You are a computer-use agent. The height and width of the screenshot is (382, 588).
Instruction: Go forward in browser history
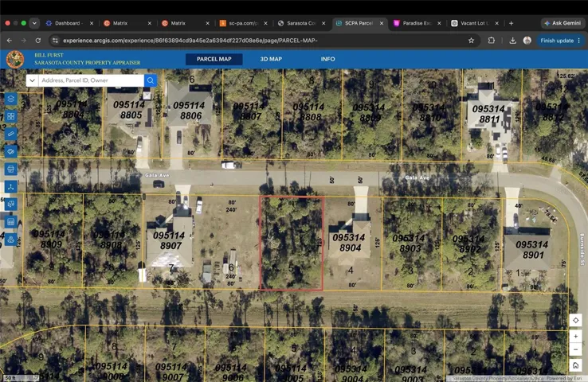pos(24,41)
